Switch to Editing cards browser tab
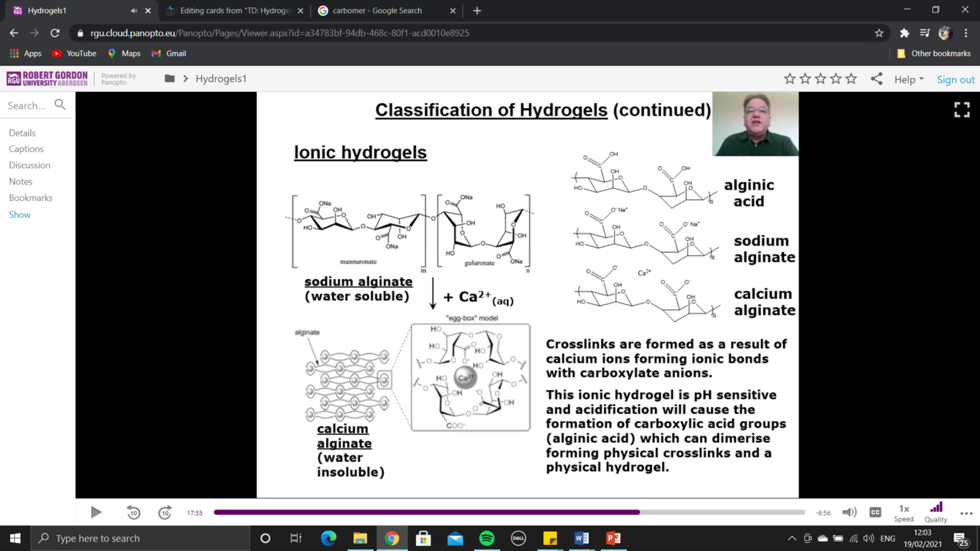980x551 pixels. tap(235, 10)
